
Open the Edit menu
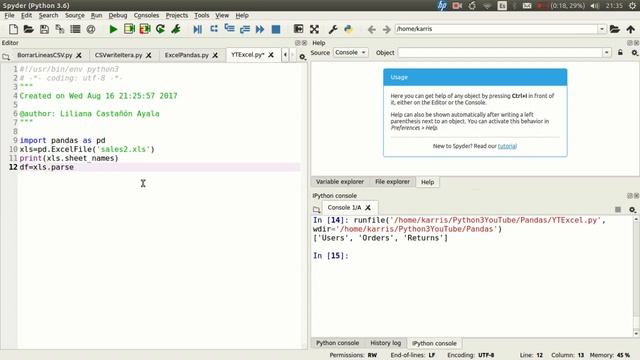[x=26, y=15]
